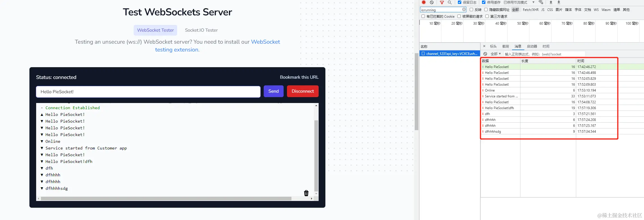
Task: Filter requests by CSS type
Action: point(550,10)
